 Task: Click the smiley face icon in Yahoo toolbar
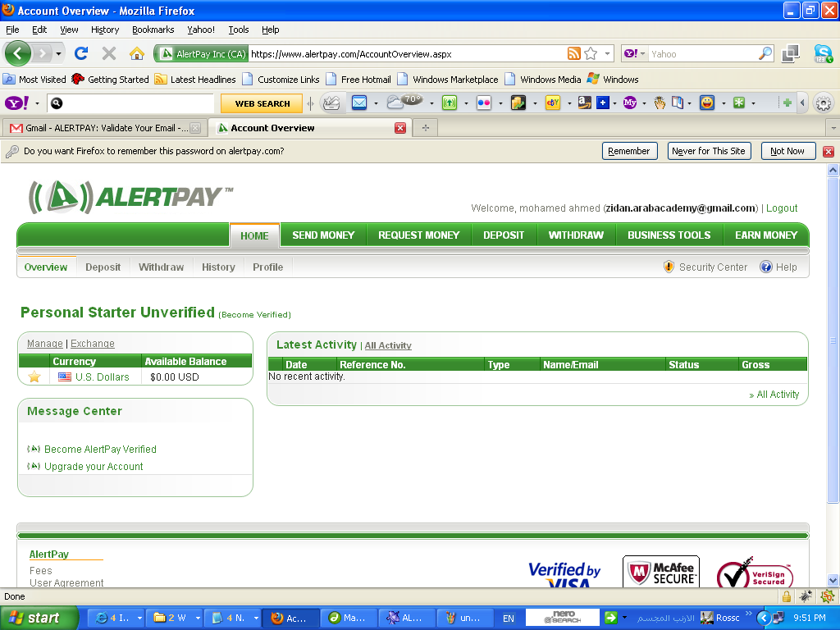pos(707,103)
